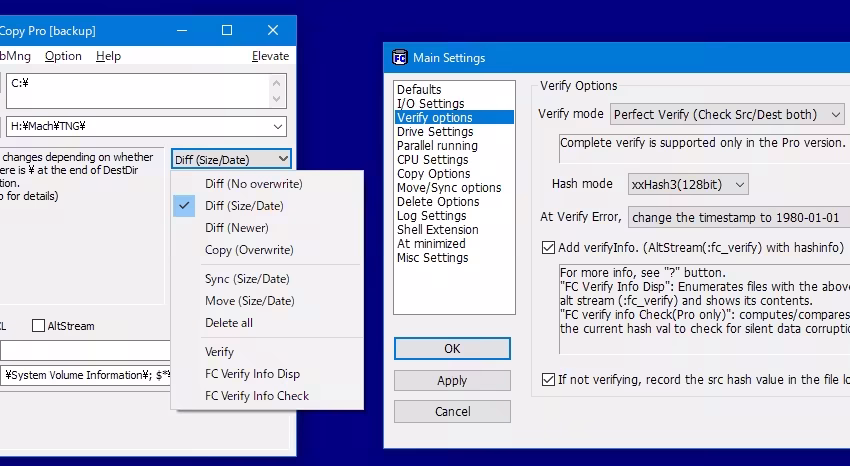The image size is (850, 466).
Task: Maximize the FastCopy Pro window
Action: (x=227, y=30)
